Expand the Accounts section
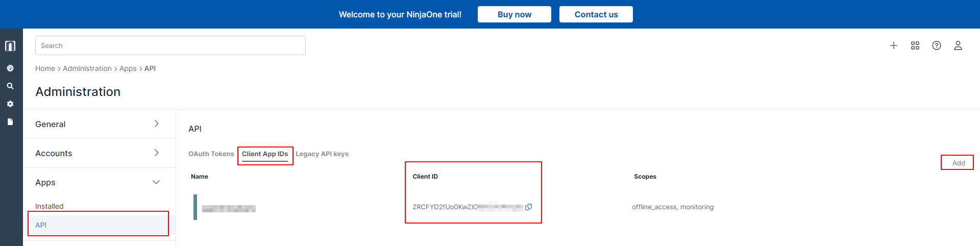 (97, 153)
